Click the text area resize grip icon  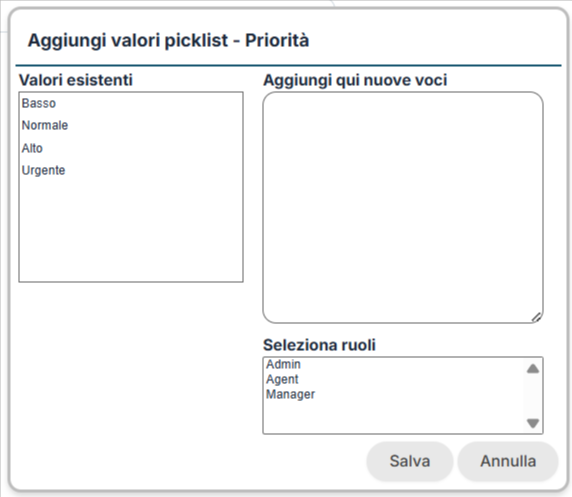tap(536, 317)
